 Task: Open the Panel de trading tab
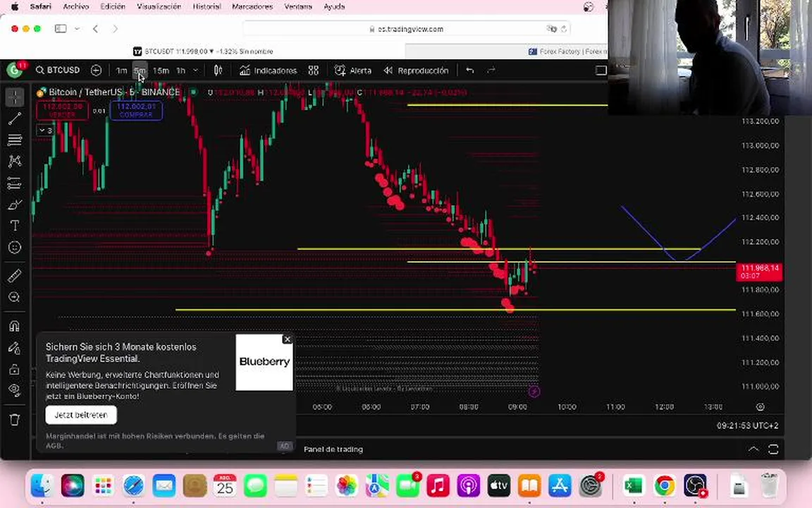333,449
